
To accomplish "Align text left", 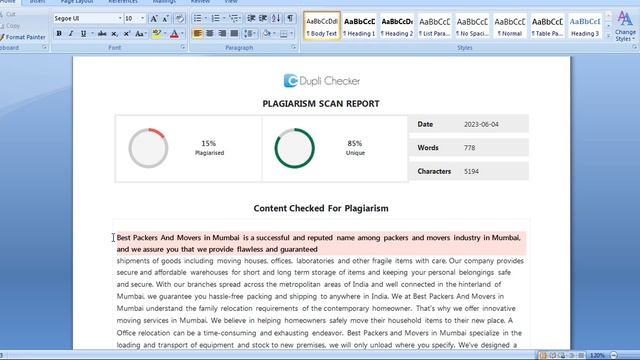I will 197,33.
